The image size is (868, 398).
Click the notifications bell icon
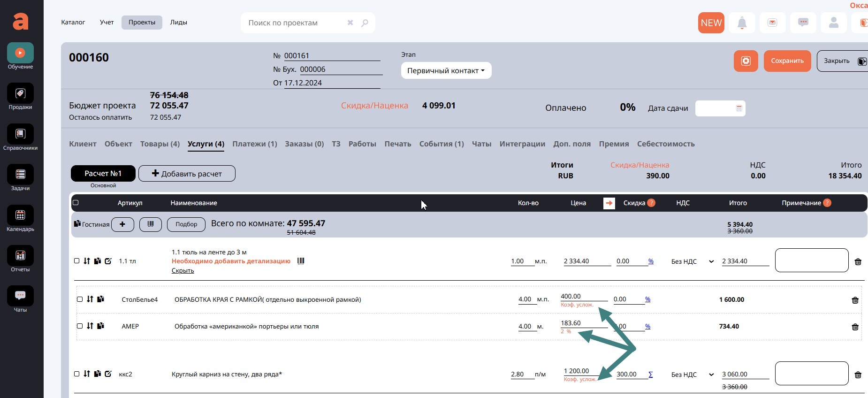pos(742,23)
